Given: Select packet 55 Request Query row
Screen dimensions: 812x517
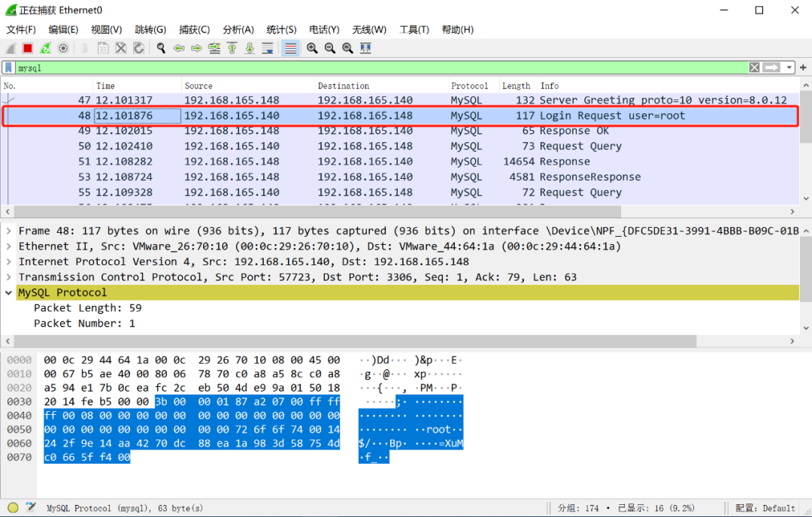Looking at the screenshot, I should click(x=400, y=192).
